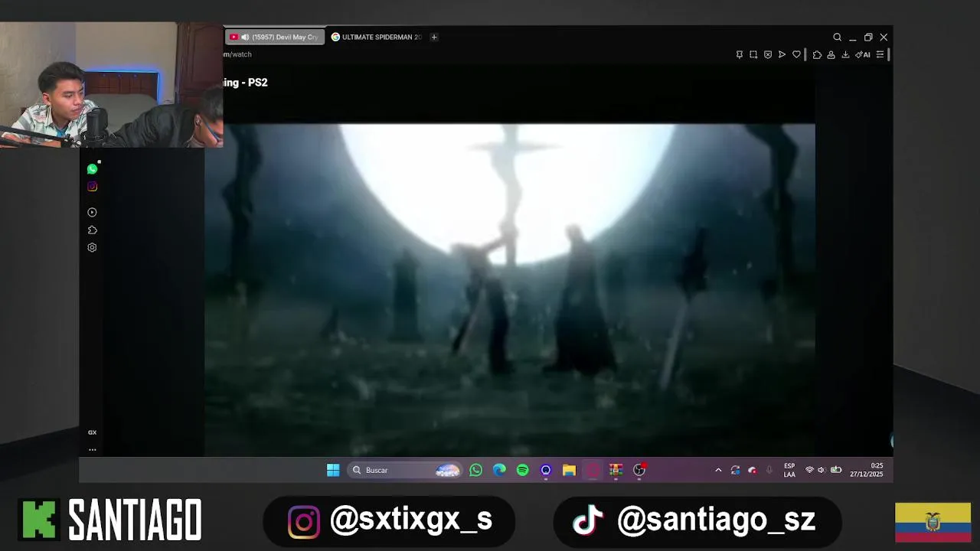Screen dimensions: 980x551
Task: Open WinRAR from the taskbar
Action: click(x=616, y=470)
